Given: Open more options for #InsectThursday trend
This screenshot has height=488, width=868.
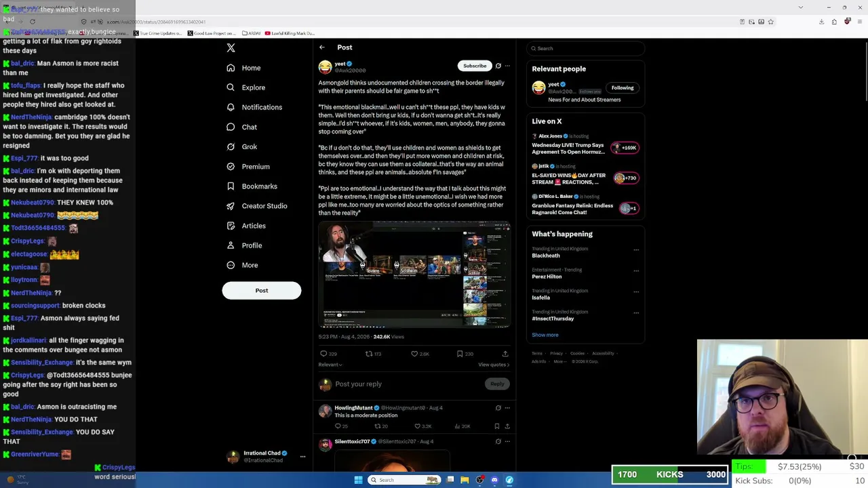Looking at the screenshot, I should click(636, 312).
